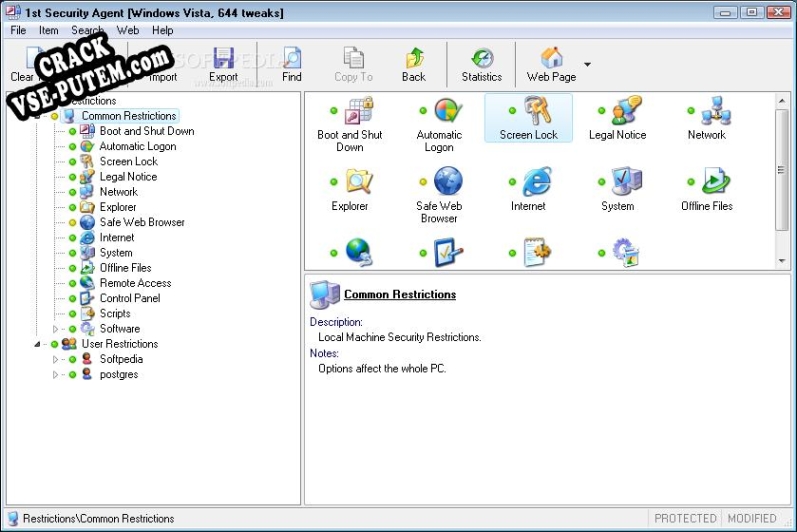This screenshot has width=797, height=532.
Task: Toggle the status dot next to Network in tree
Action: click(72, 192)
